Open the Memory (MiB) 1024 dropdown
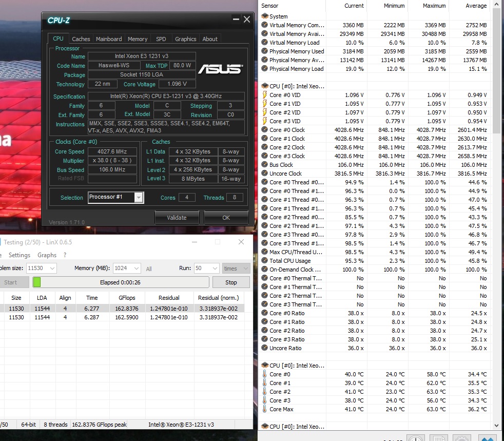Image resolution: width=504 pixels, height=441 pixels. click(x=137, y=268)
